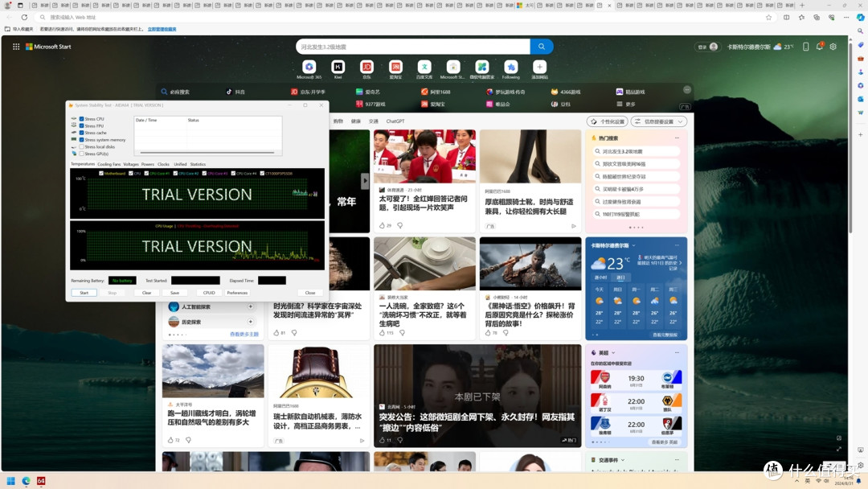Open Edge from the taskbar

point(26,481)
